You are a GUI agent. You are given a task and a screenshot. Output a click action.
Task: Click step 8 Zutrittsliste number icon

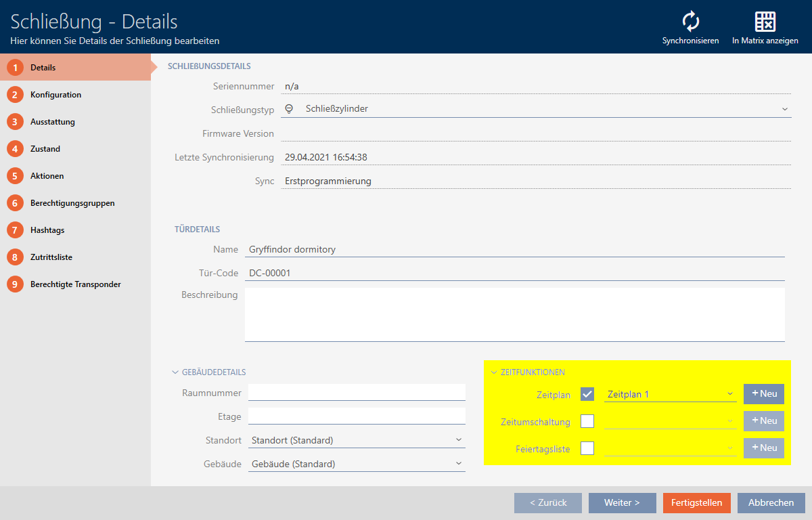click(15, 257)
